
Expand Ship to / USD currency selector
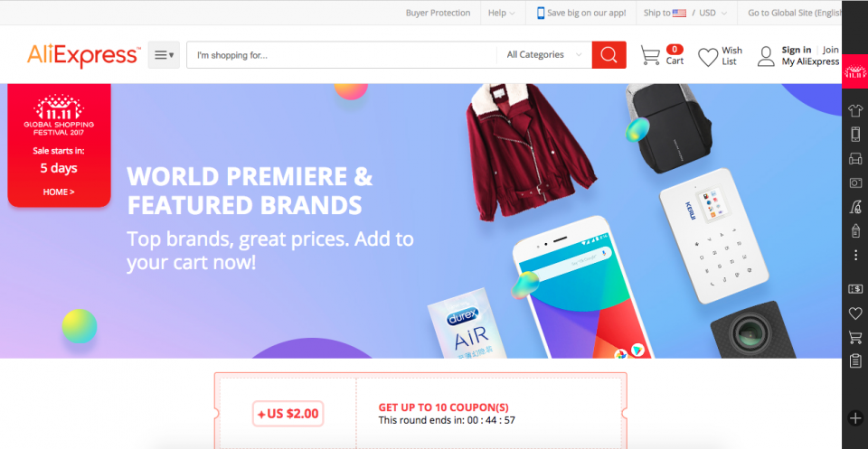685,13
